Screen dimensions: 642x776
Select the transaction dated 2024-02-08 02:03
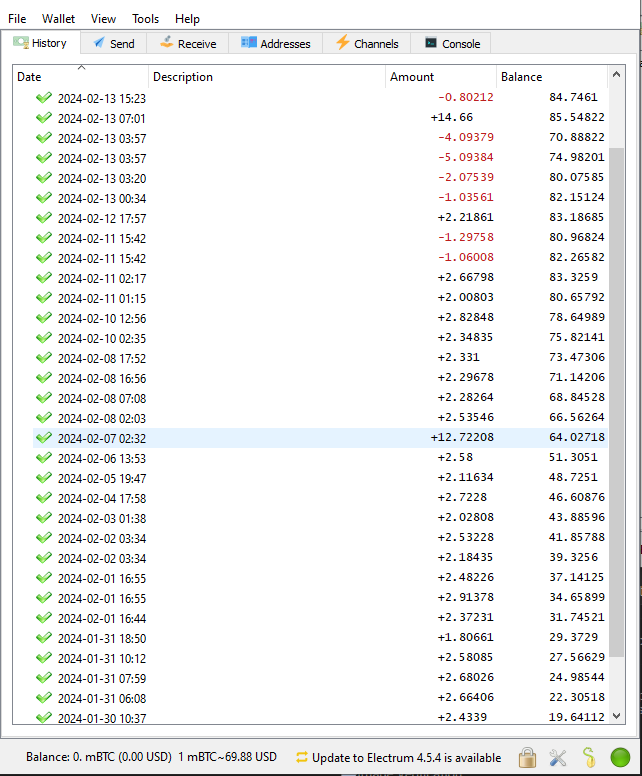[x=320, y=418]
